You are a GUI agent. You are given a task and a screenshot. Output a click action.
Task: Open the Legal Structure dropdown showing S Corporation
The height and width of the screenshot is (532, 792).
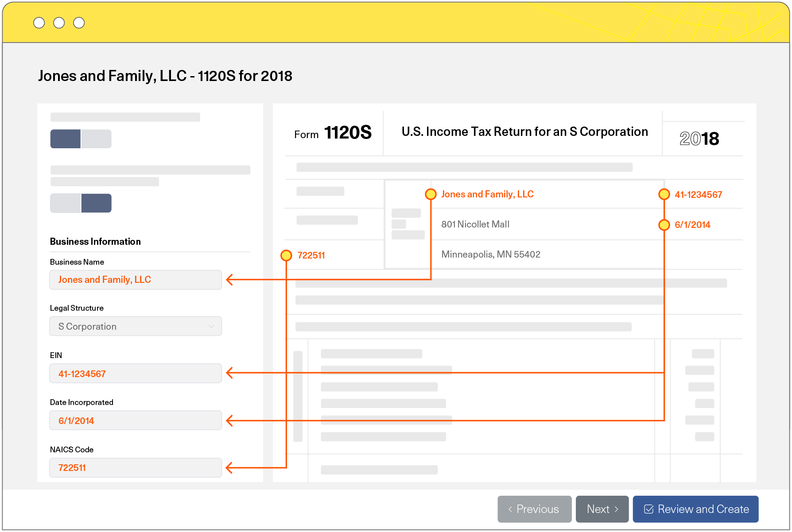(135, 326)
